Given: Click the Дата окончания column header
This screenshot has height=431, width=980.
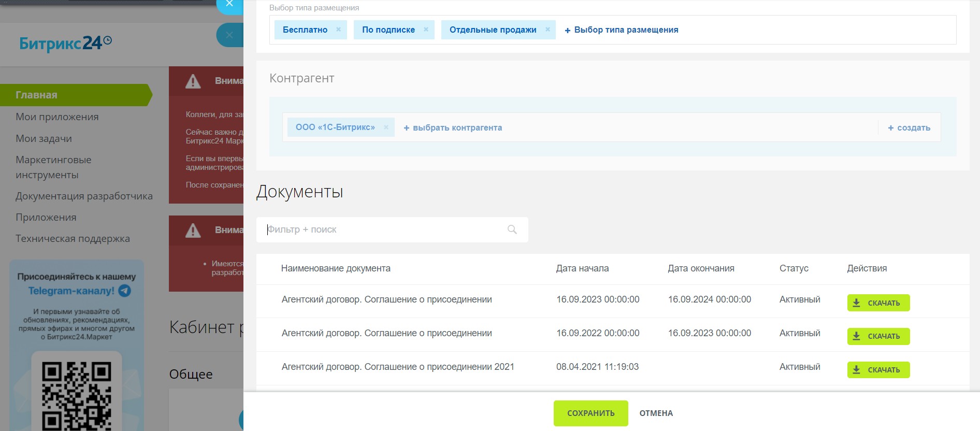Looking at the screenshot, I should pyautogui.click(x=701, y=268).
